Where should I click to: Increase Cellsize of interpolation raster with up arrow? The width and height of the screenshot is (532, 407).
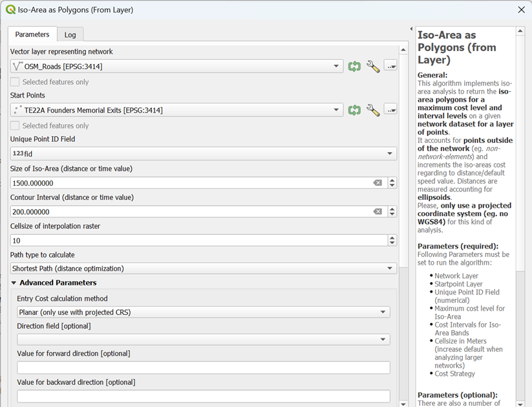click(x=392, y=237)
